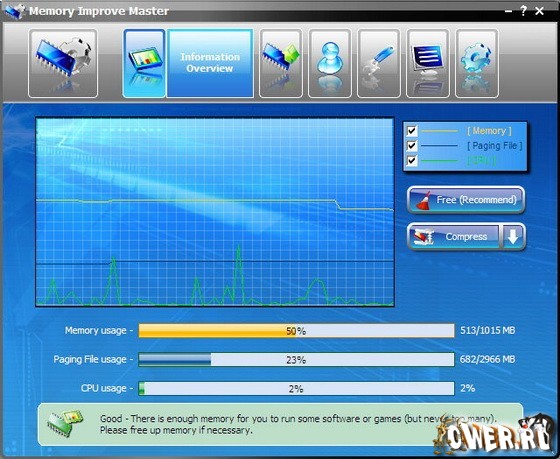Viewport: 560px width, 459px height.
Task: Open the blue user figure icon
Action: 330,63
